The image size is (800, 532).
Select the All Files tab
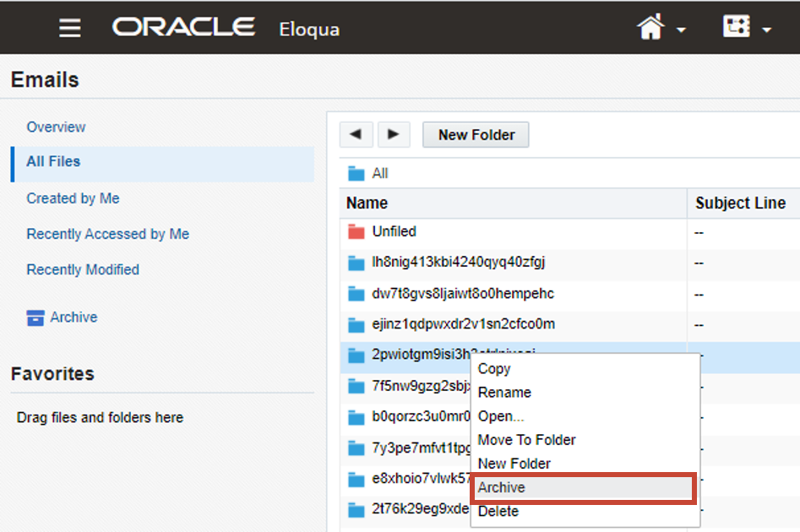pyautogui.click(x=53, y=161)
